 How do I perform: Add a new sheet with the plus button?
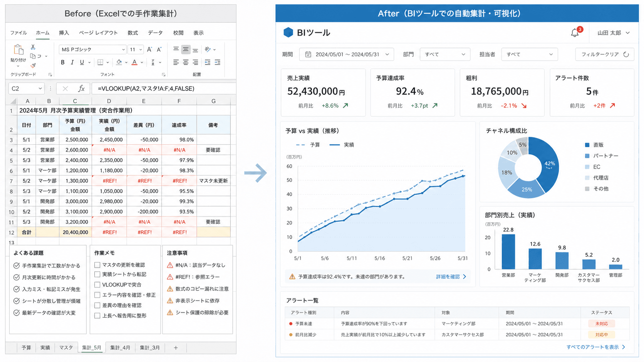(x=176, y=348)
